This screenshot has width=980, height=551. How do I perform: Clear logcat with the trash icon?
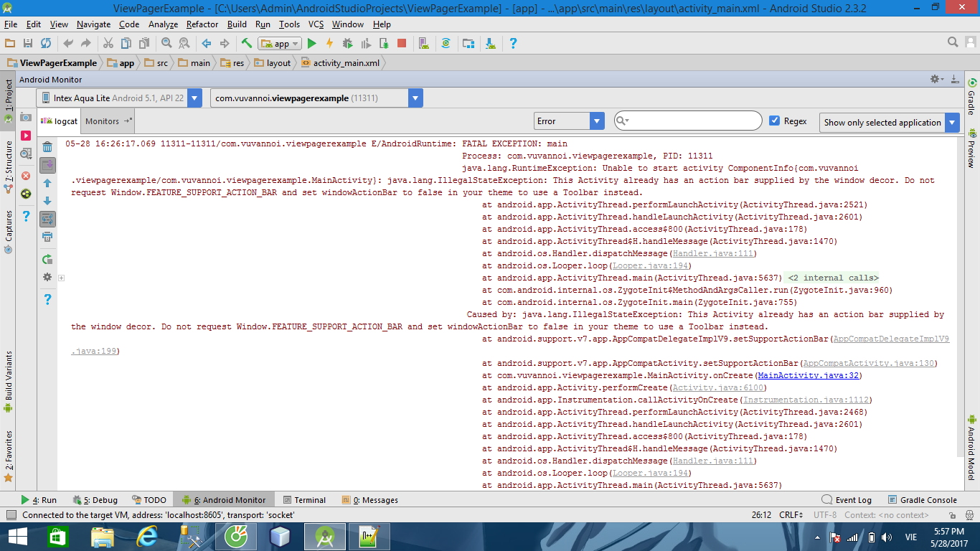pyautogui.click(x=47, y=148)
